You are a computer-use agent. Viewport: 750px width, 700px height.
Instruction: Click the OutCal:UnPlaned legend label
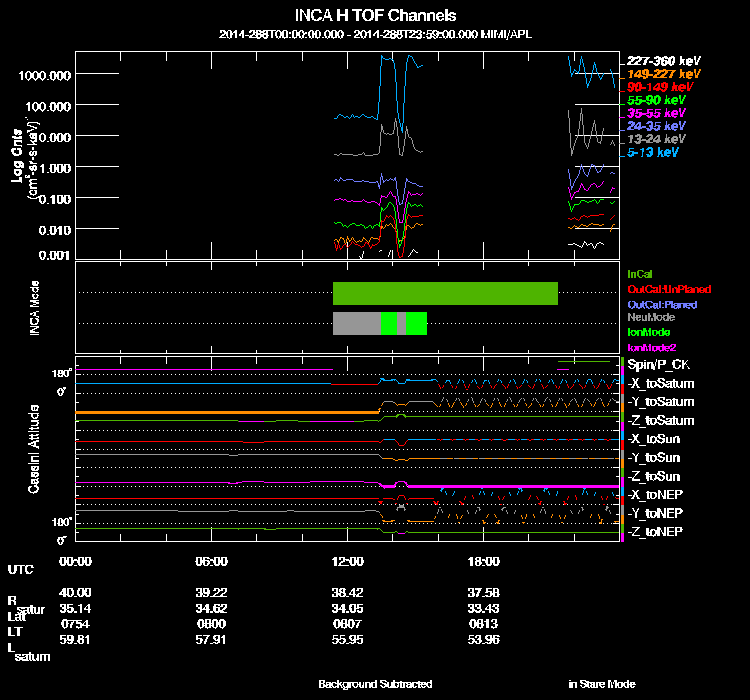click(x=661, y=289)
